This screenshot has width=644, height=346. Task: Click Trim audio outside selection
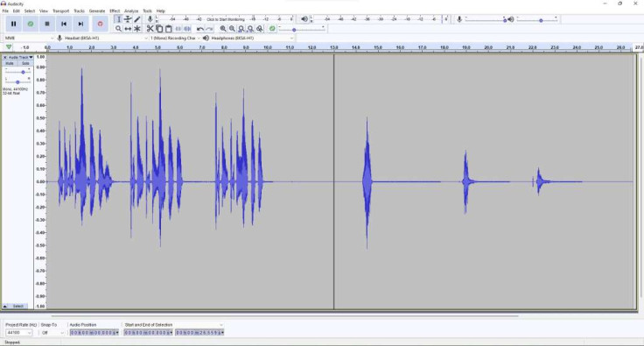click(178, 29)
